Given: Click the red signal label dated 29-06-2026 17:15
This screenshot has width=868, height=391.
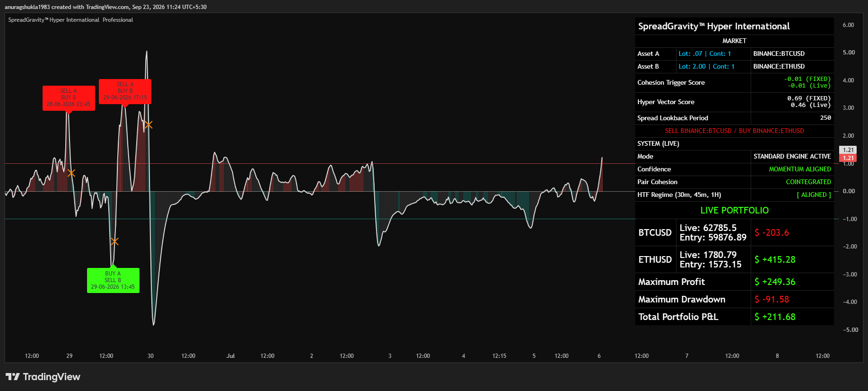Looking at the screenshot, I should 125,91.
